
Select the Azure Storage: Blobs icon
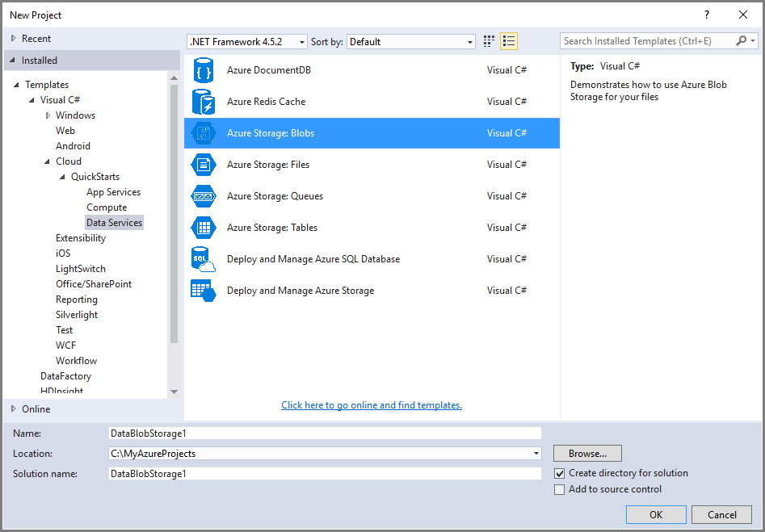(x=203, y=132)
